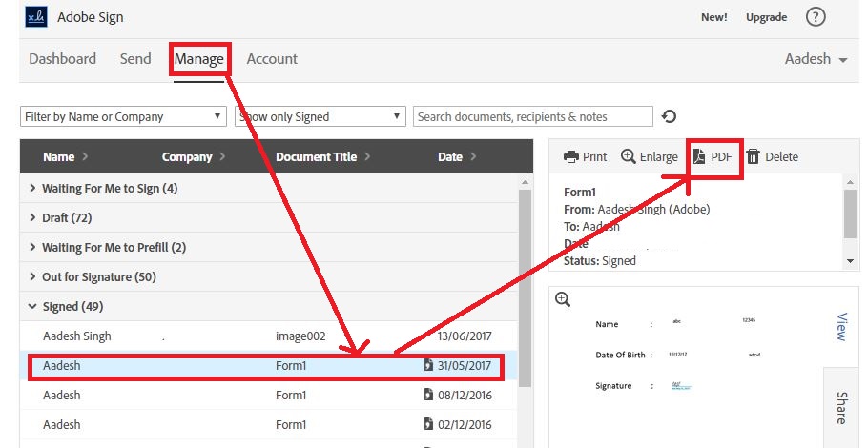Click the refresh search icon

coord(670,116)
